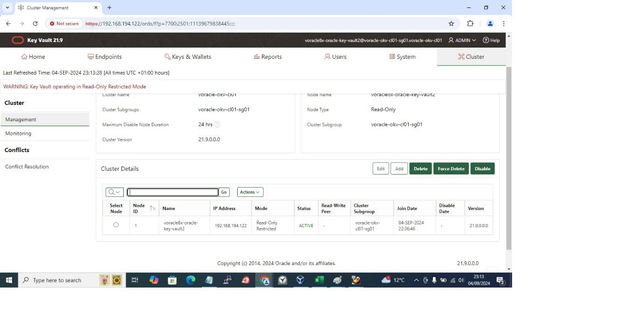Open Microsoft Edge from taskbar

pyautogui.click(x=191, y=280)
